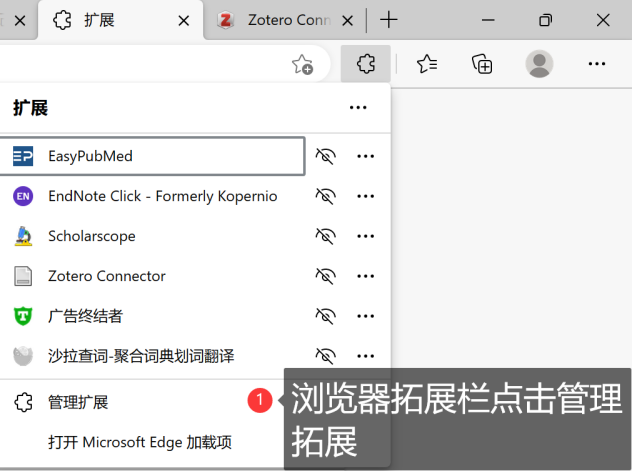
Task: Open the Favorites list icon
Action: click(427, 64)
